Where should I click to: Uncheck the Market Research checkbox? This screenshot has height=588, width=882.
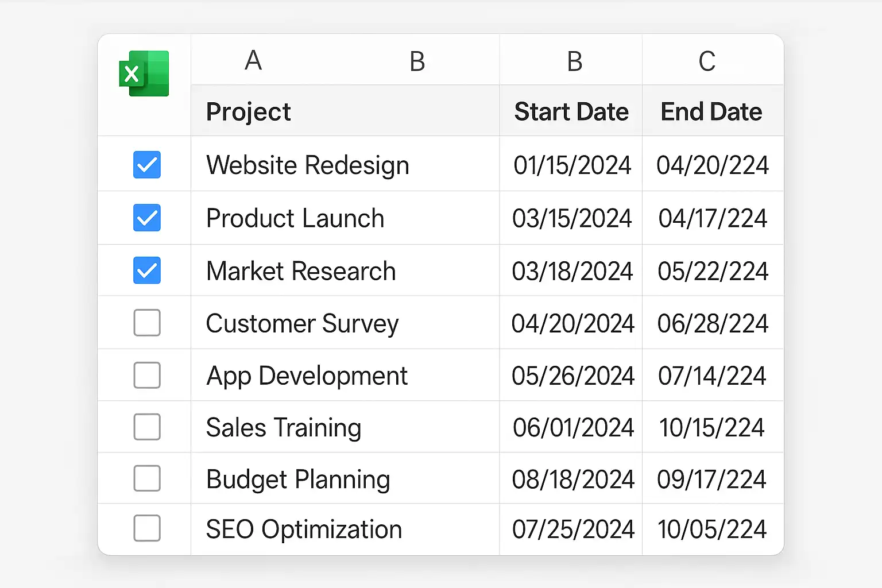pos(147,270)
